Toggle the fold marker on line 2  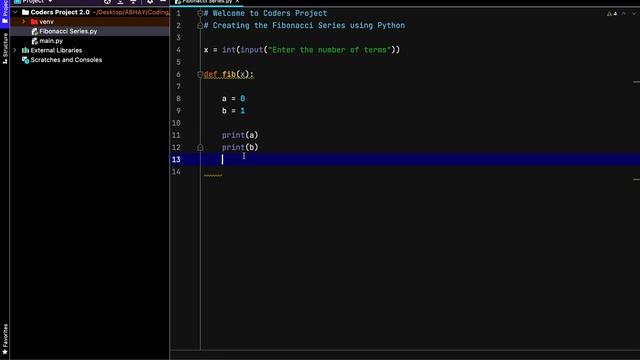(200, 26)
